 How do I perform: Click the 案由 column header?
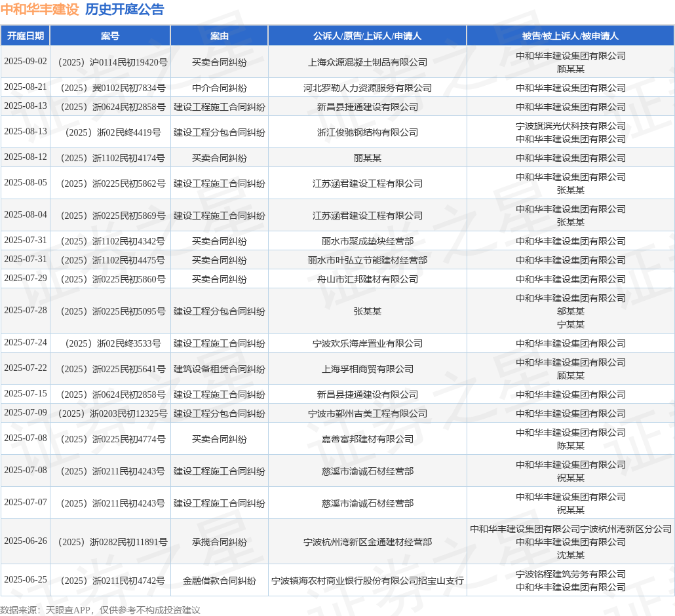[x=219, y=36]
